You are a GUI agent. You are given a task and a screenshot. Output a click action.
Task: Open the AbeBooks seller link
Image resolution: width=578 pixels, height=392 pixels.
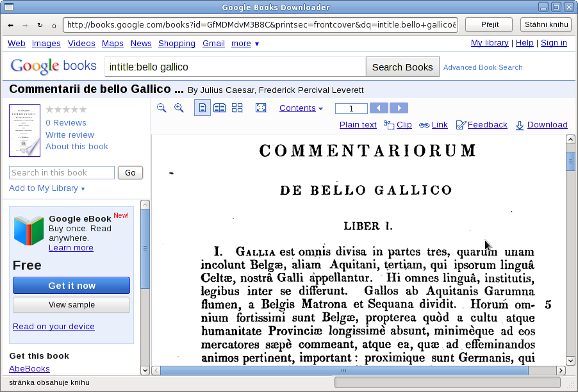(29, 369)
